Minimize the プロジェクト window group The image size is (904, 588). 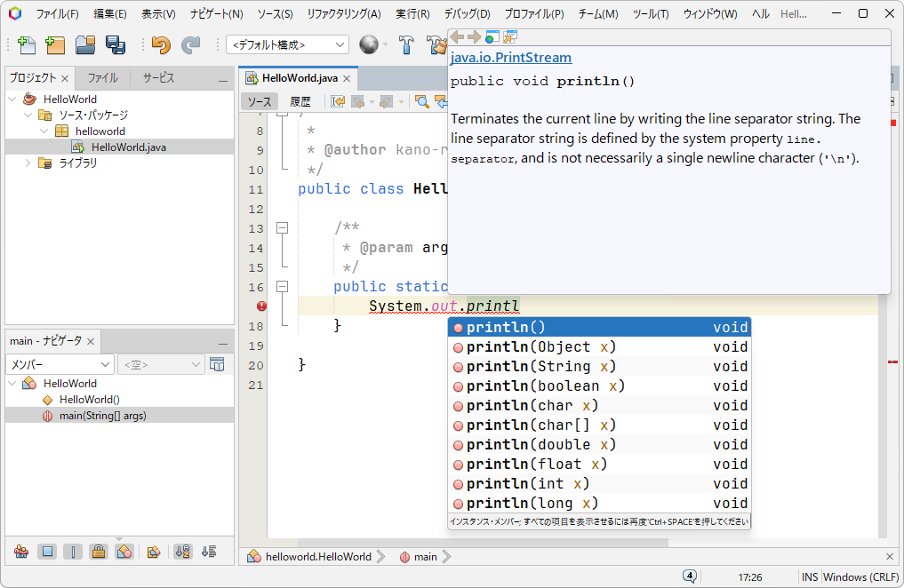coord(223,81)
